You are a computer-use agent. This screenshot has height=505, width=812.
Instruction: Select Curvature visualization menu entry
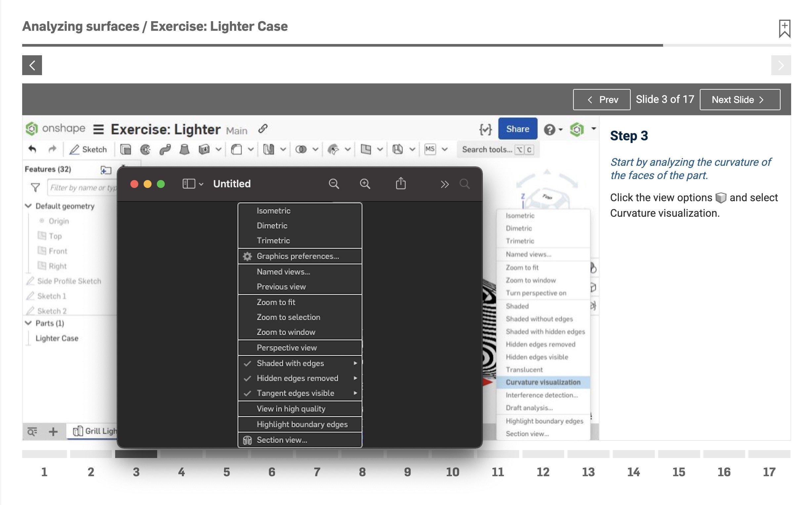pos(543,383)
